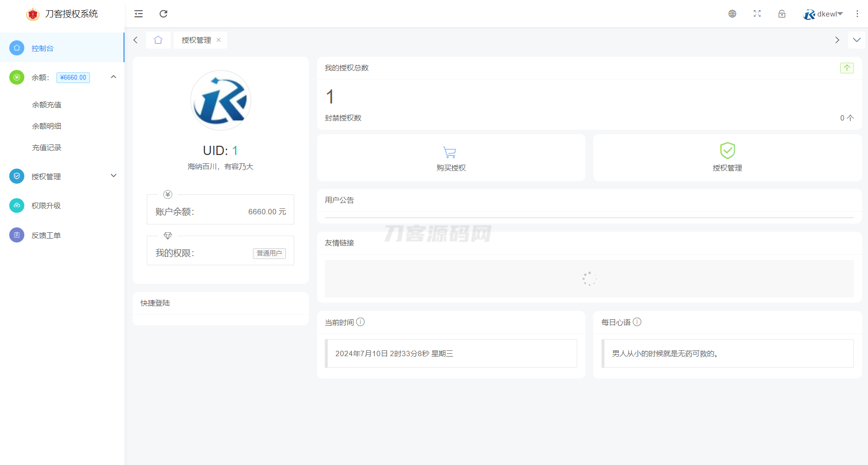
Task: Collapse the 余额 section in sidebar
Action: [113, 77]
